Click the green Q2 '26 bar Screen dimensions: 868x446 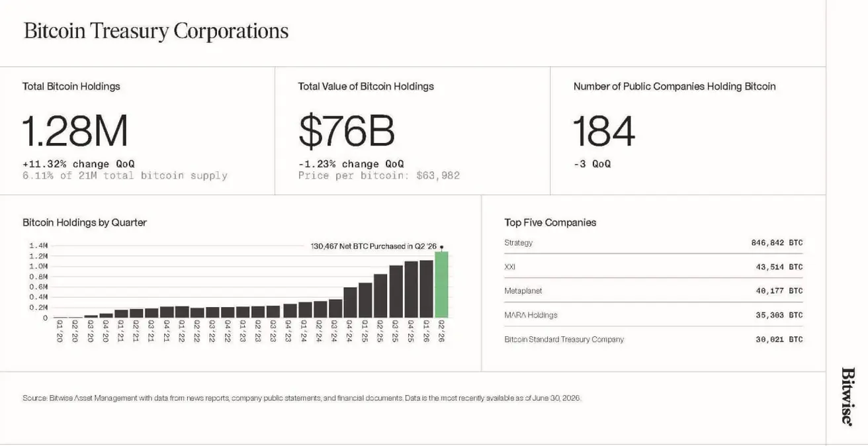pyautogui.click(x=441, y=285)
